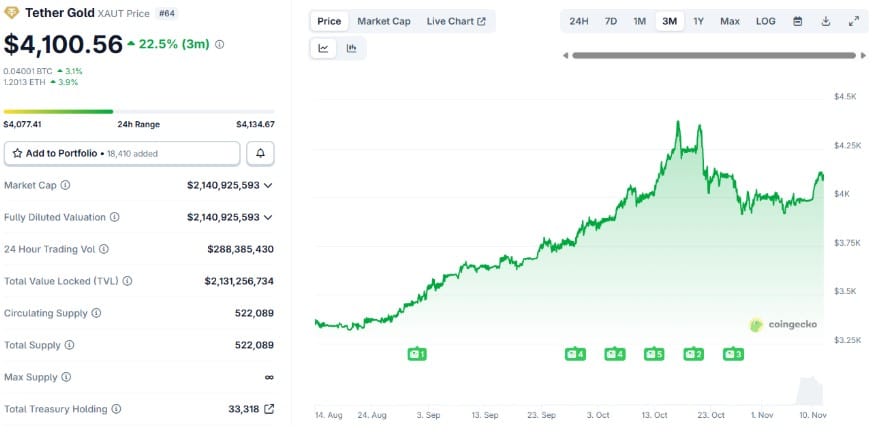Open the Live Chart tab
This screenshot has width=876, height=438.
pos(455,21)
